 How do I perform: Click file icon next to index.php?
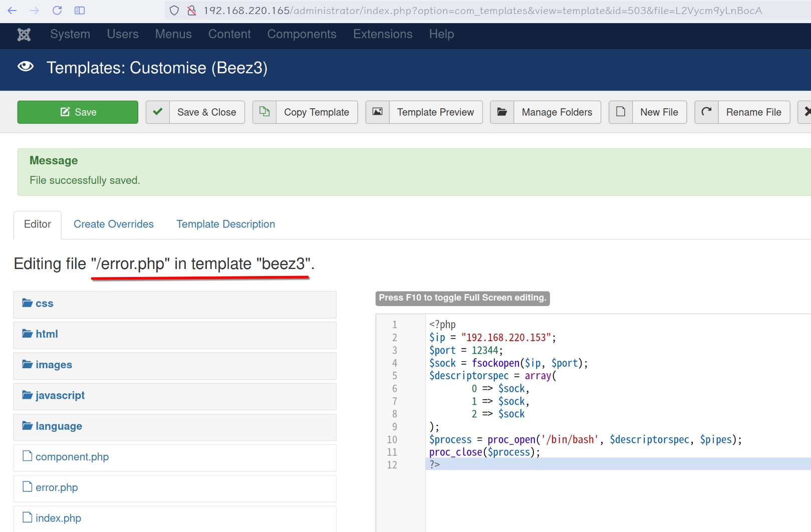click(x=28, y=517)
